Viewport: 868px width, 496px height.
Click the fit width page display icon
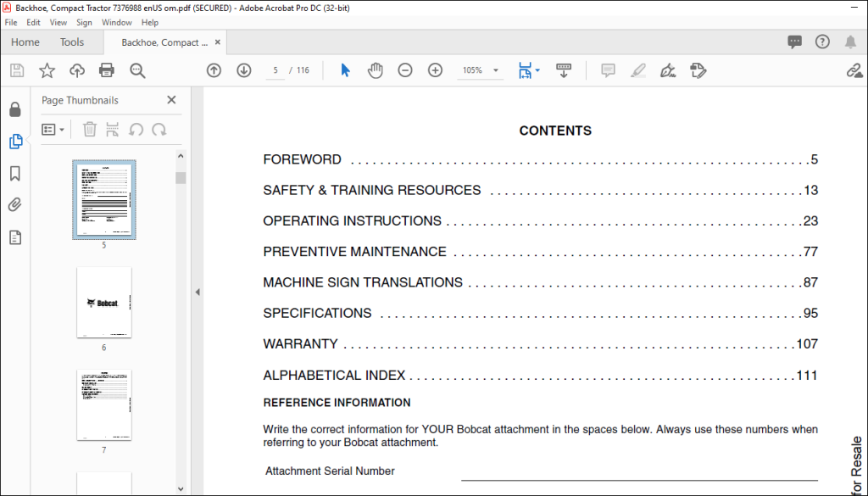(x=525, y=70)
